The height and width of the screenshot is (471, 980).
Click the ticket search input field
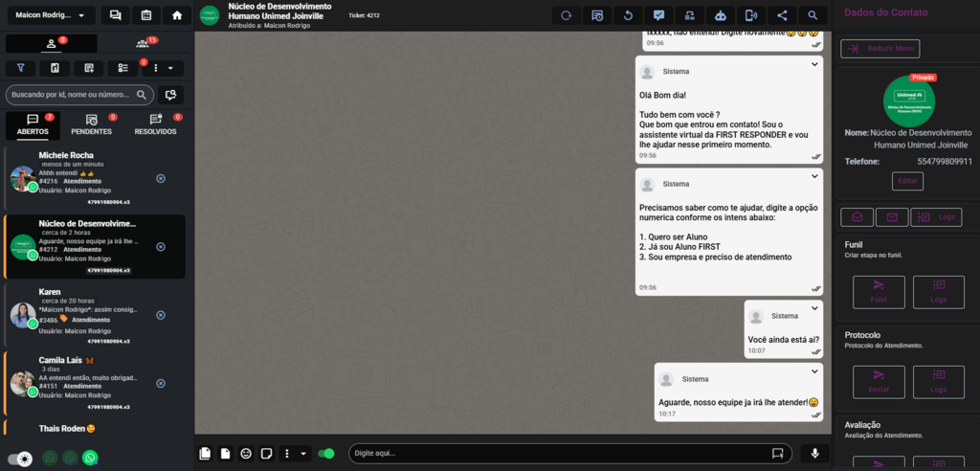click(x=72, y=95)
